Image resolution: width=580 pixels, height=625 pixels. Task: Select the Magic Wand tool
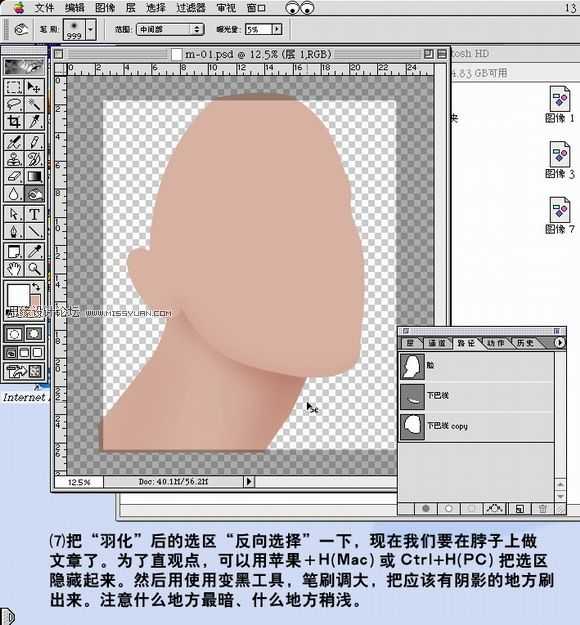[x=34, y=104]
